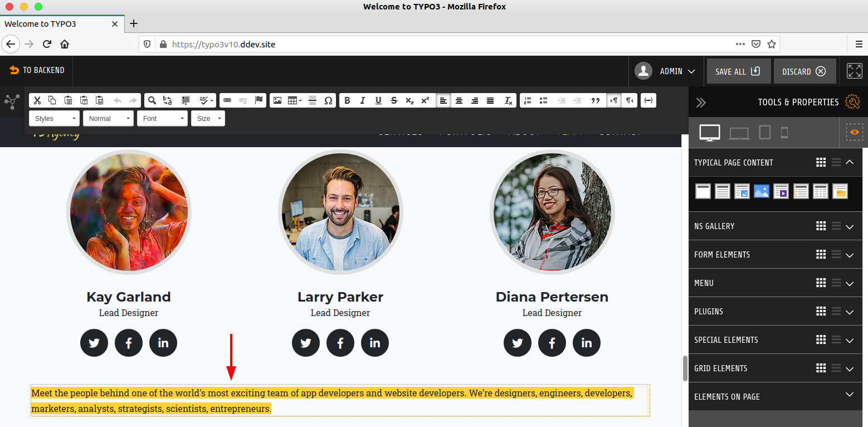Add a Bullet List content element from Typical Page Content

tap(801, 191)
